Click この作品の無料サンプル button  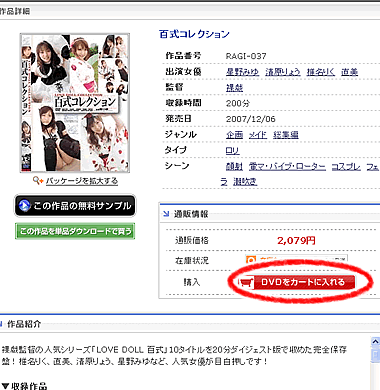(75, 206)
